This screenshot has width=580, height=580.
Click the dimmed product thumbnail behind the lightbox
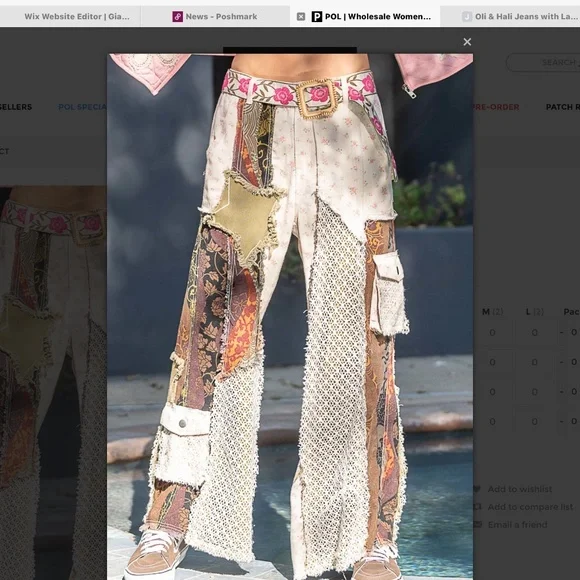pyautogui.click(x=53, y=382)
